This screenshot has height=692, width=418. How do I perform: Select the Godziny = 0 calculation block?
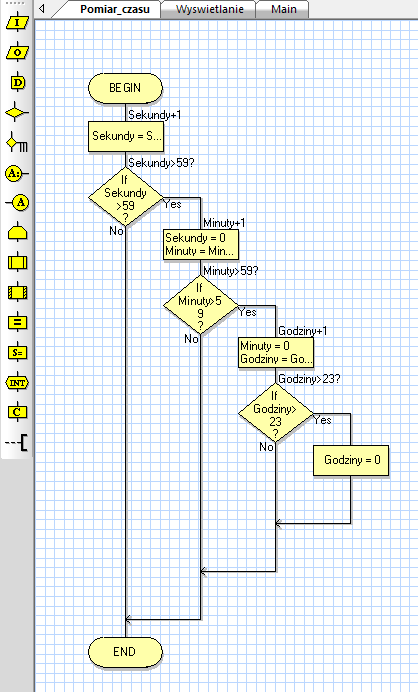pos(351,460)
